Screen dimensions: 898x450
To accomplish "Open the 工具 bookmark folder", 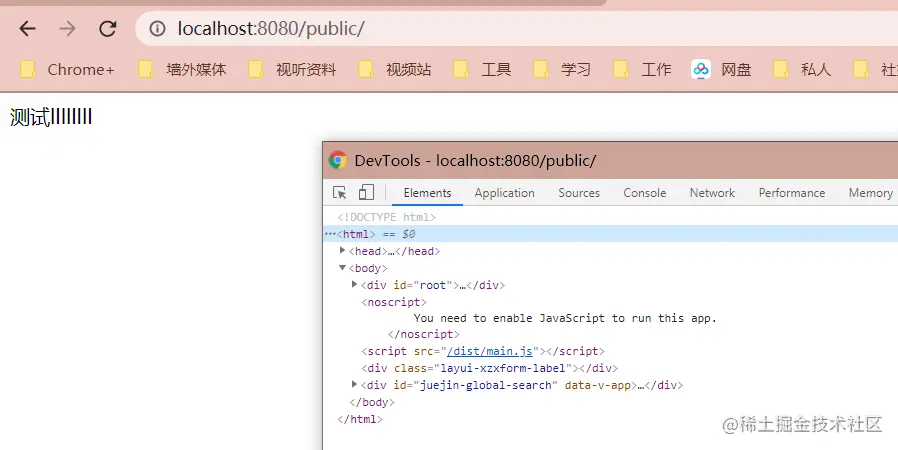I will [482, 70].
